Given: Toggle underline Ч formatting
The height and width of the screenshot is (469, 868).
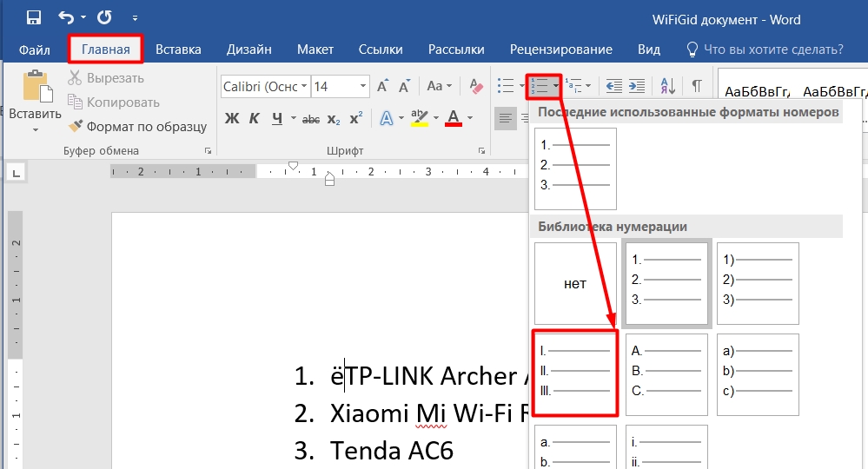Looking at the screenshot, I should (x=277, y=118).
